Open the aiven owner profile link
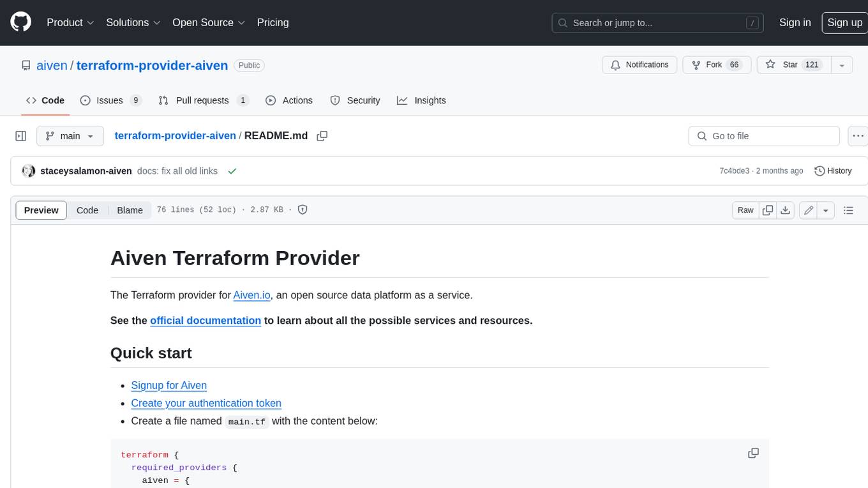This screenshot has width=868, height=488. [x=52, y=65]
